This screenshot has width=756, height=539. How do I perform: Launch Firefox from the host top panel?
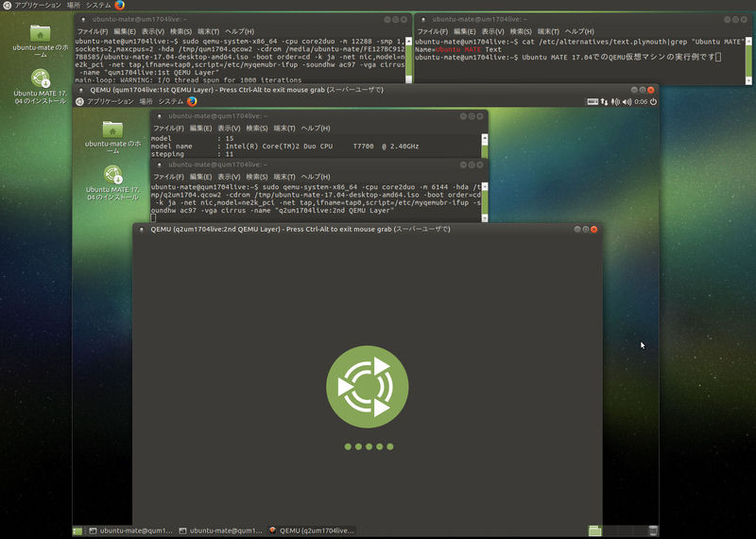coord(120,6)
